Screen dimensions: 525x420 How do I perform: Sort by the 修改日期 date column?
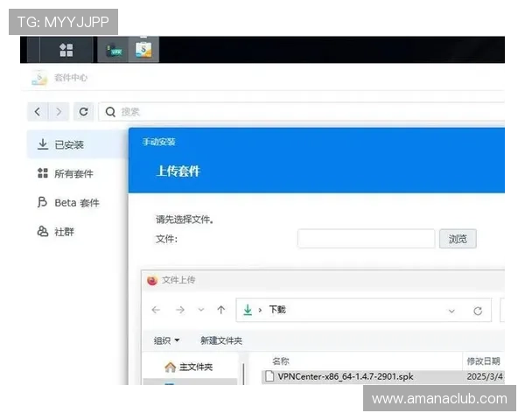coord(483,361)
